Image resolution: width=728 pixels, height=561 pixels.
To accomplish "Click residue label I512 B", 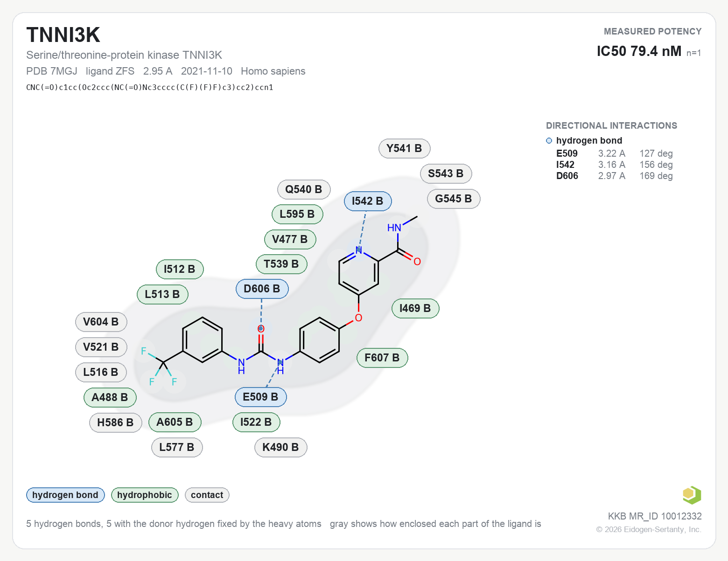I will pyautogui.click(x=180, y=269).
